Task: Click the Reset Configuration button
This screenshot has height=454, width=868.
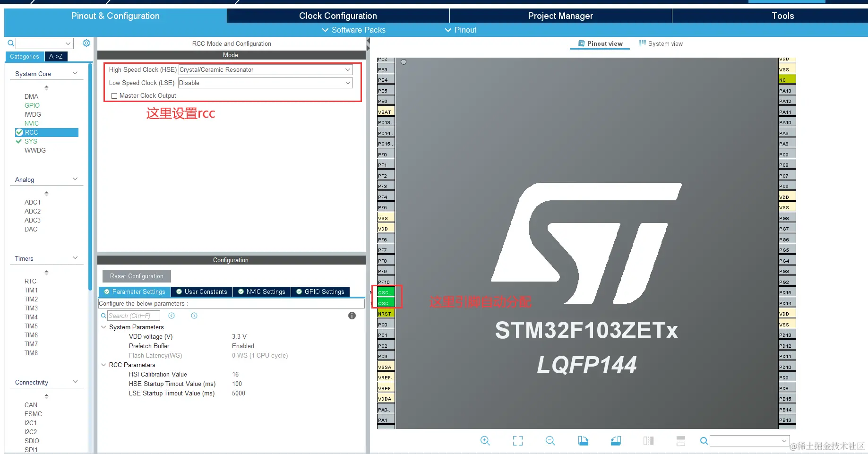Action: click(137, 276)
